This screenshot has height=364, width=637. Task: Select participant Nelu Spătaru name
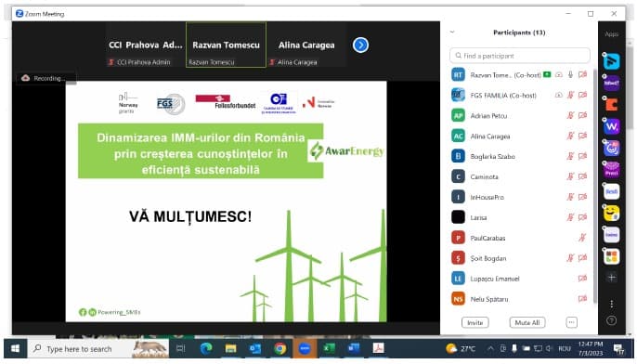coord(489,299)
